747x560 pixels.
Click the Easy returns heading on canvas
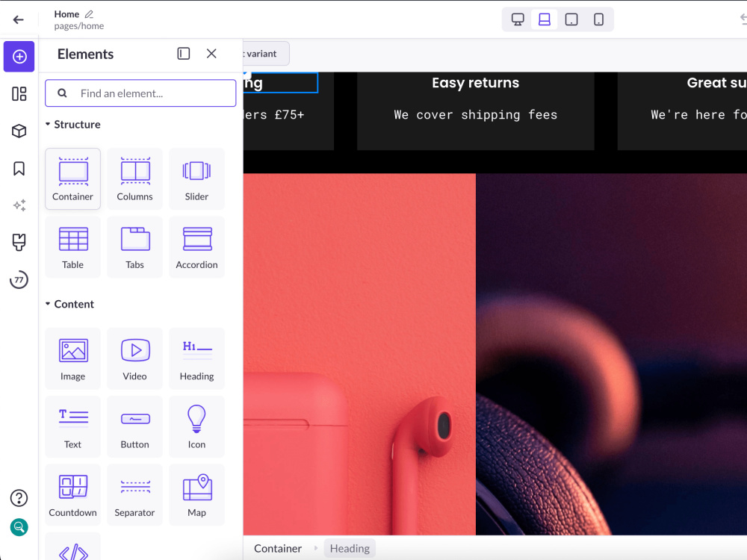(x=475, y=83)
